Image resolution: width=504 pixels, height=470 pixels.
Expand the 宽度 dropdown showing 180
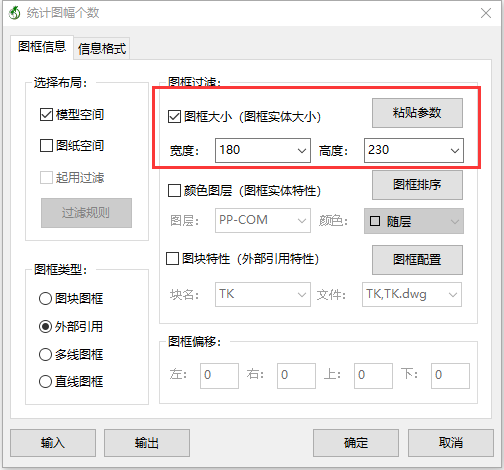[263, 150]
